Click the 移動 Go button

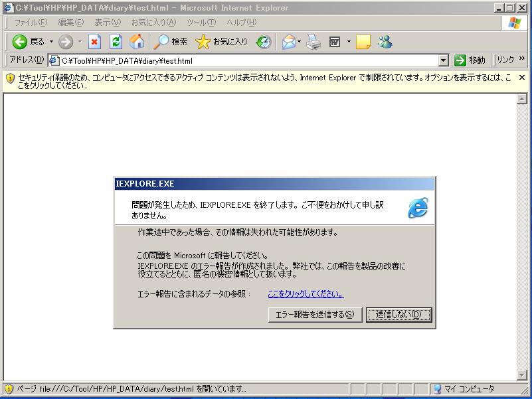470,60
